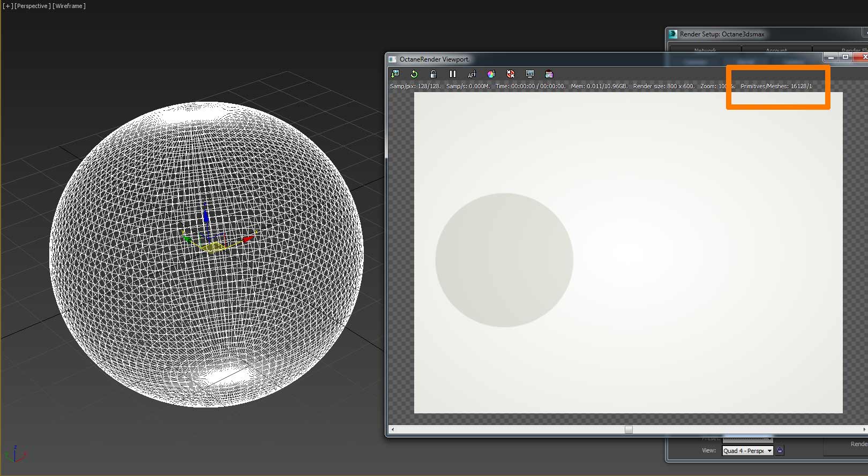Open the View dropdown in Render Setup
The height and width of the screenshot is (476, 868).
747,451
